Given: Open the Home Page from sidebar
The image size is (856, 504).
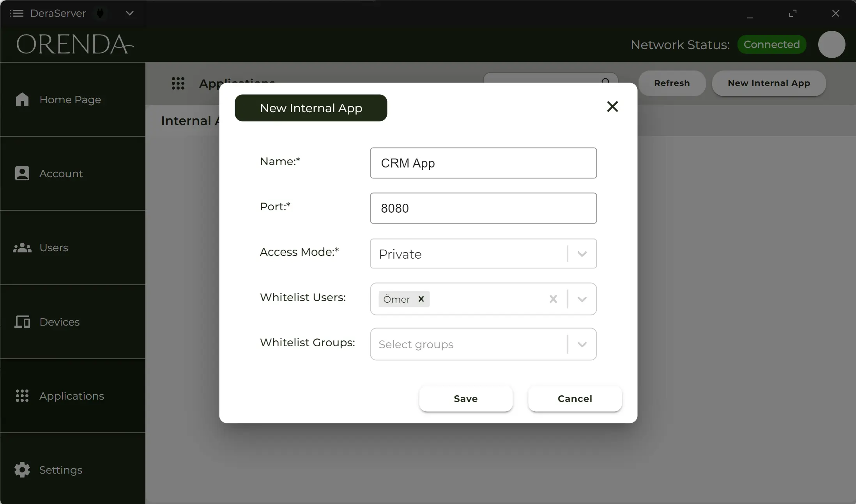Looking at the screenshot, I should [x=22, y=100].
